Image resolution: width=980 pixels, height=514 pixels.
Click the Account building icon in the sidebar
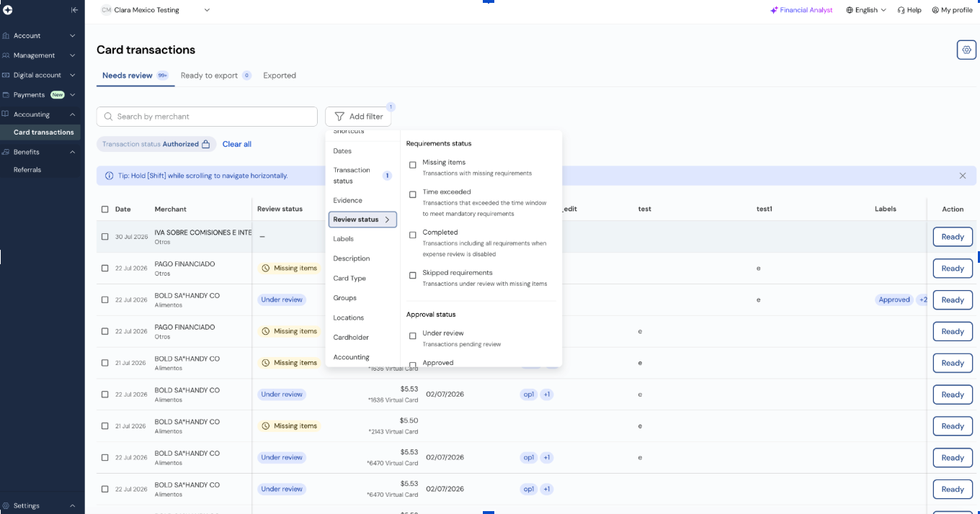(x=6, y=35)
